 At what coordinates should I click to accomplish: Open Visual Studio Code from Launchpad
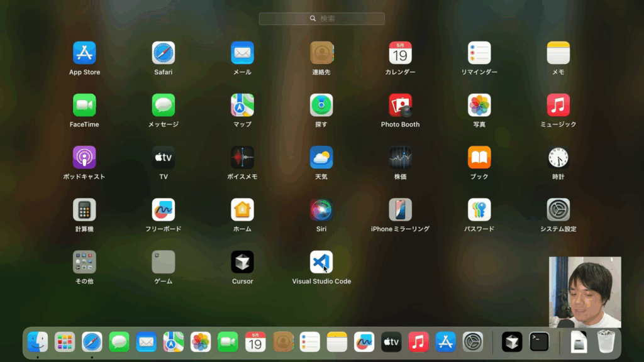point(321,262)
